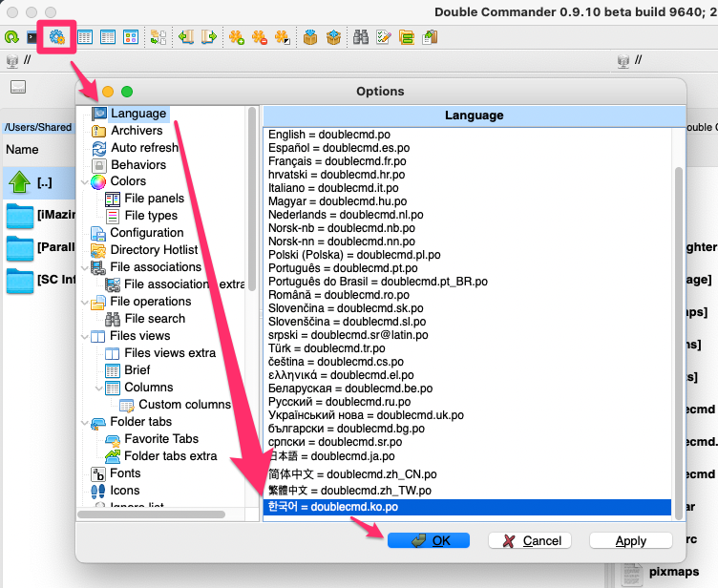The width and height of the screenshot is (718, 588).
Task: Click OK to confirm language
Action: coord(429,540)
